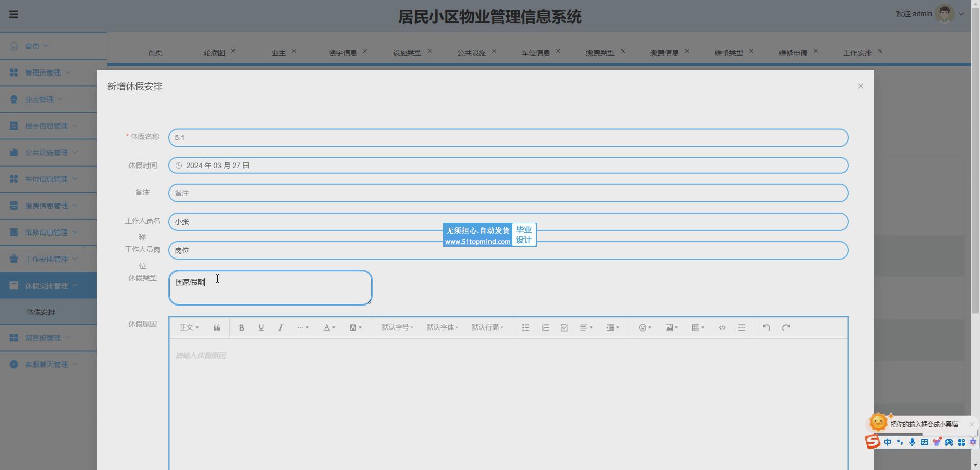Expand the 楼宇信息管理 sidebar menu

(x=48, y=126)
